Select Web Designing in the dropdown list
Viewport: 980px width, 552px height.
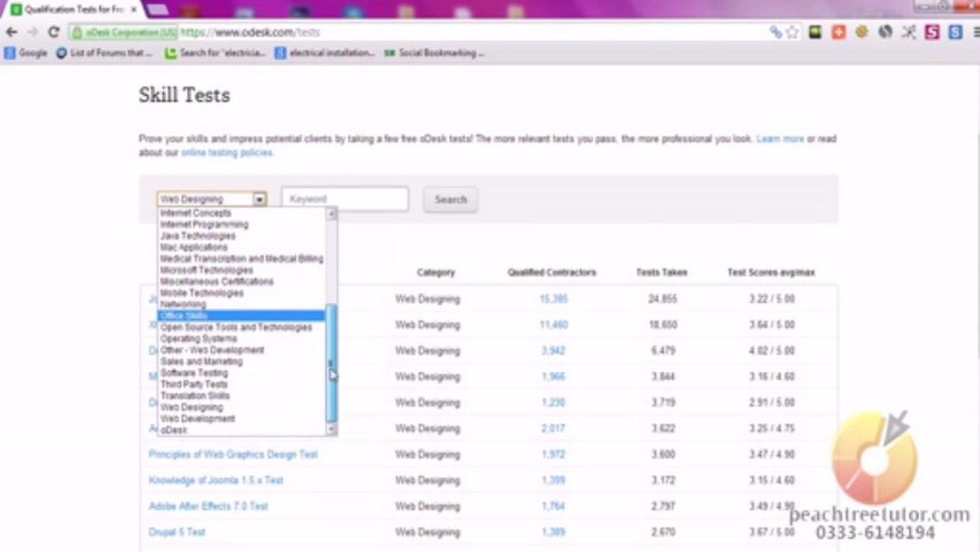pyautogui.click(x=192, y=407)
